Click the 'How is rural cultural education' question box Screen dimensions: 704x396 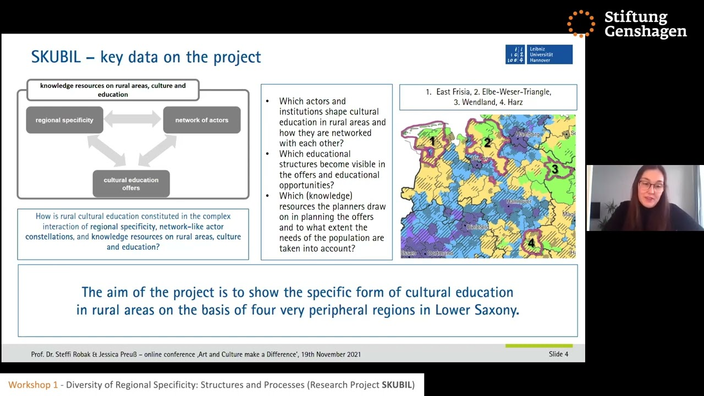133,234
